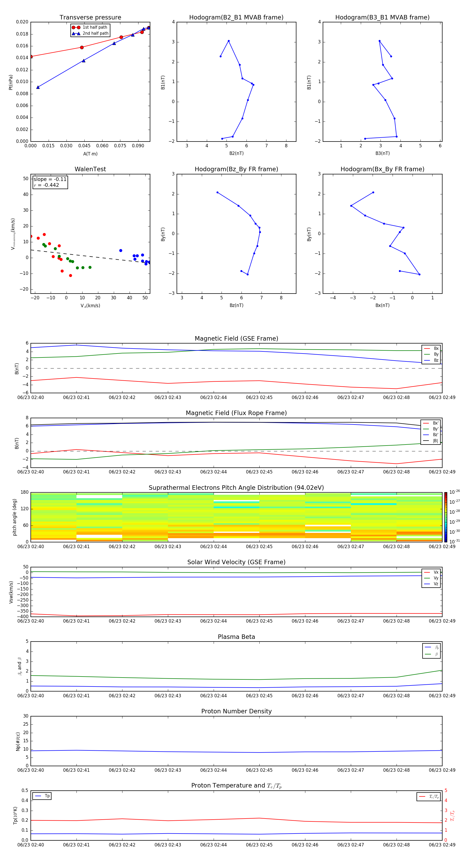Click the 'pitch angle (deg)' axis label
This screenshot has width=473, height=868.
(x=14, y=517)
